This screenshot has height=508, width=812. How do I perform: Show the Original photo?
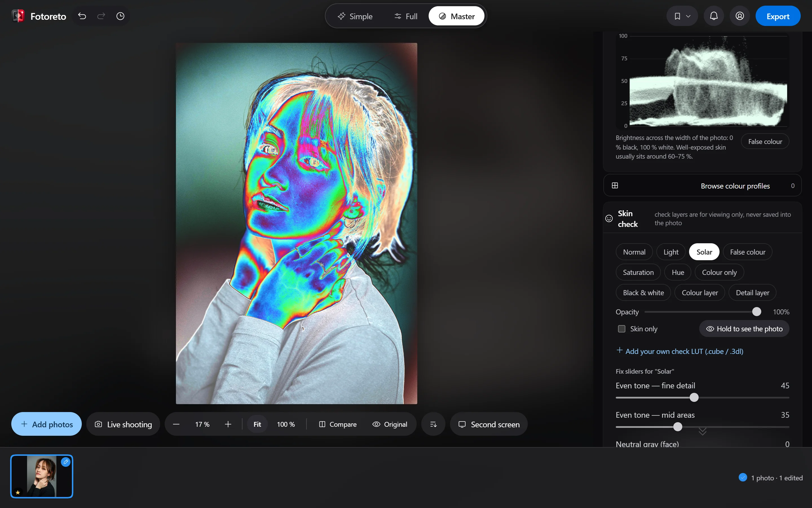click(390, 424)
